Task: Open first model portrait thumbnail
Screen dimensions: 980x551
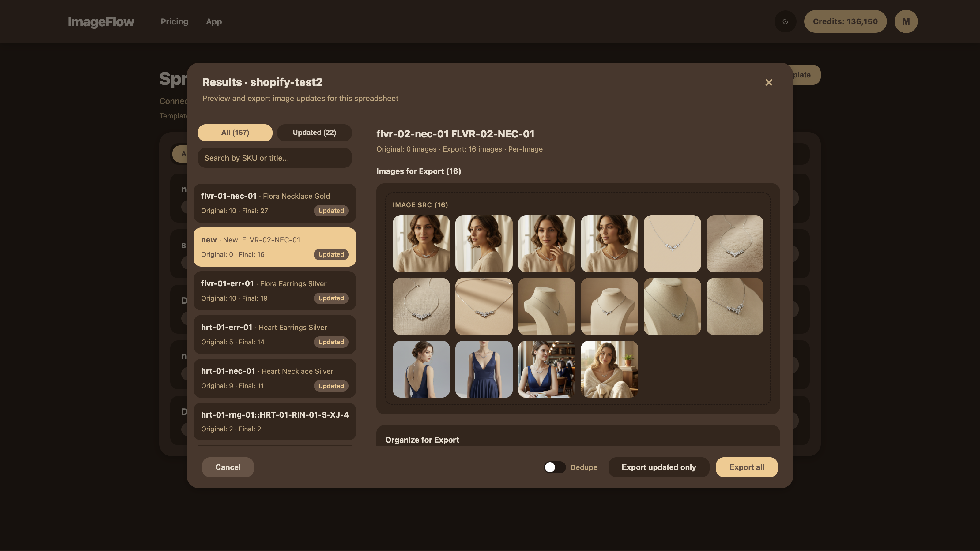Action: (x=421, y=244)
